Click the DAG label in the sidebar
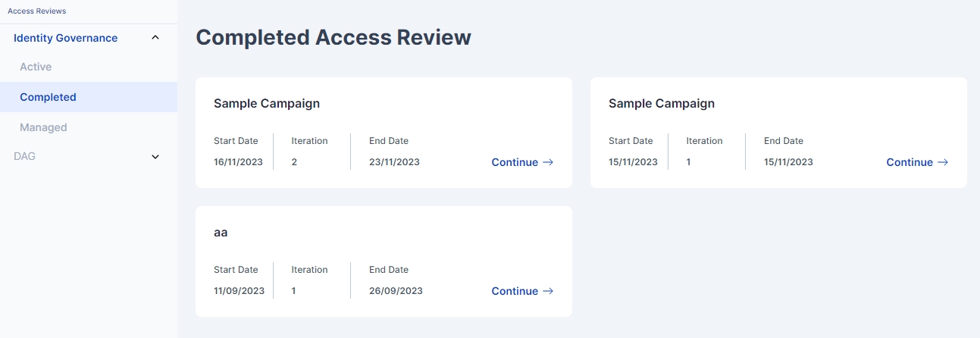The image size is (980, 338). [24, 156]
